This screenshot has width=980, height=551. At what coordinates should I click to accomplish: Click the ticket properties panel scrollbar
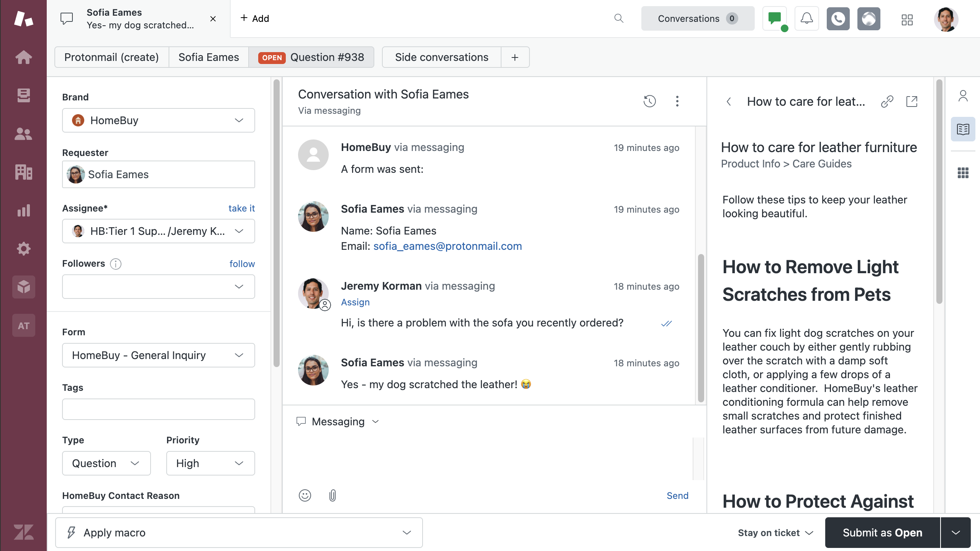click(277, 223)
